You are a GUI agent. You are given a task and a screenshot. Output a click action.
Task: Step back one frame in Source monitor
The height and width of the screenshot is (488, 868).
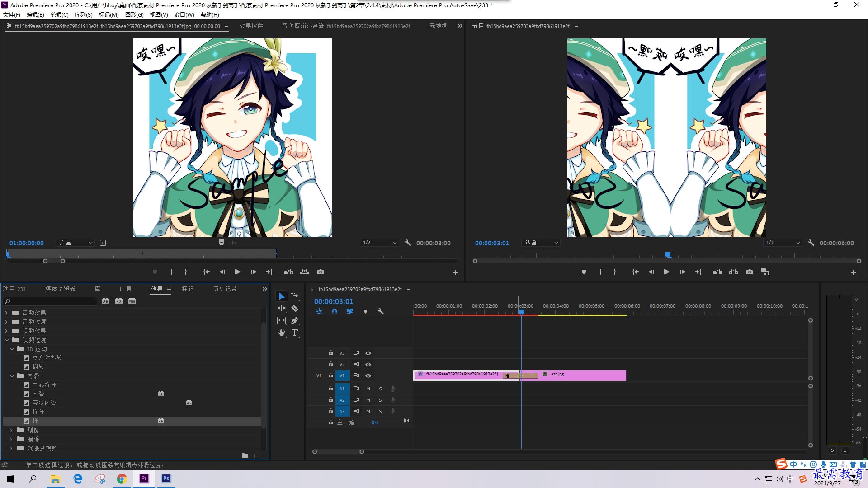pos(222,272)
